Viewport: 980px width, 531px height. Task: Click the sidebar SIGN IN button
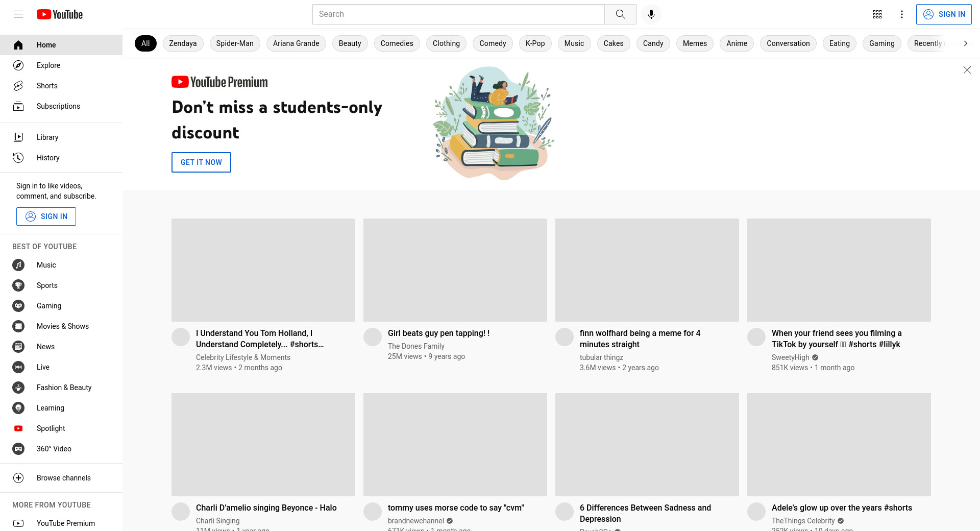point(46,216)
